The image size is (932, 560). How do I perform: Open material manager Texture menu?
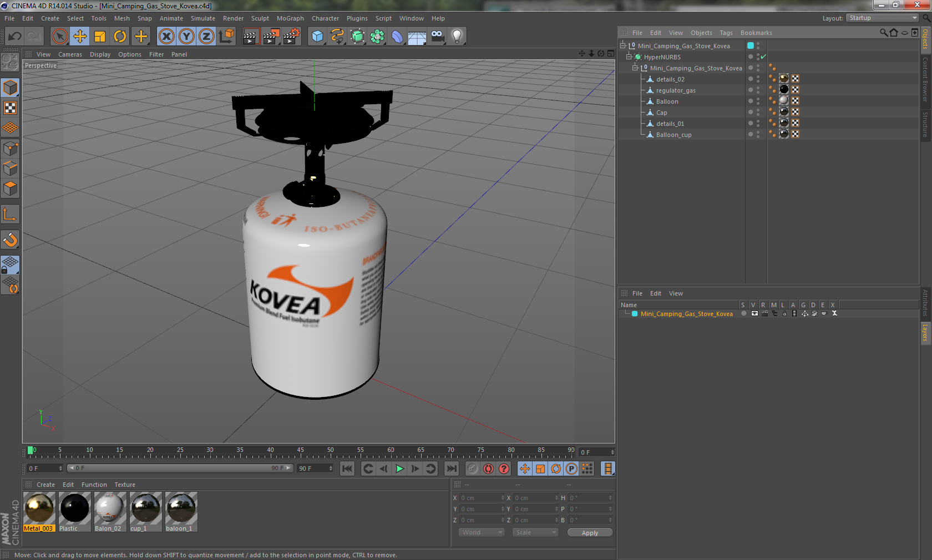[x=125, y=485]
